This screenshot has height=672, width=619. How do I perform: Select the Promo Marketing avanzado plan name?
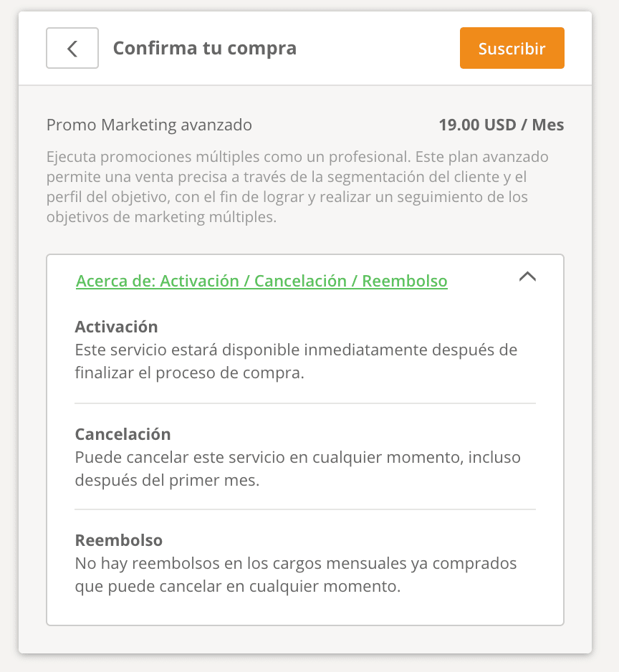[149, 125]
